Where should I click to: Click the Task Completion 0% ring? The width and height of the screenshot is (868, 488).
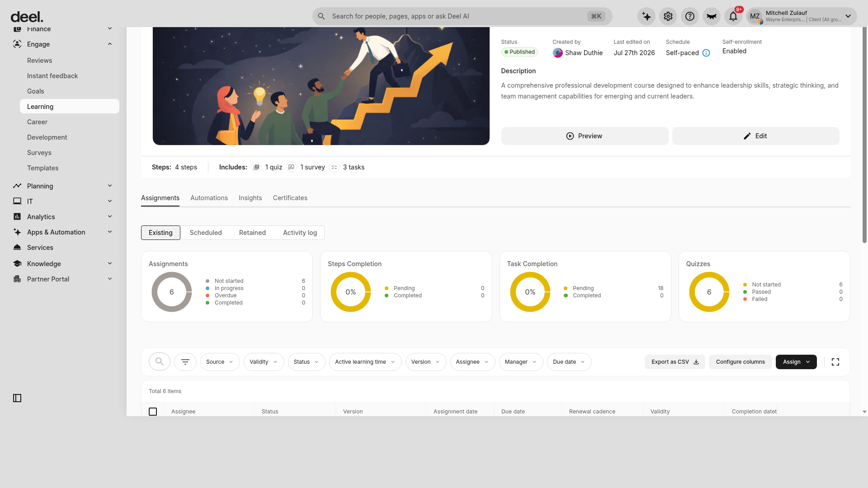click(x=530, y=292)
